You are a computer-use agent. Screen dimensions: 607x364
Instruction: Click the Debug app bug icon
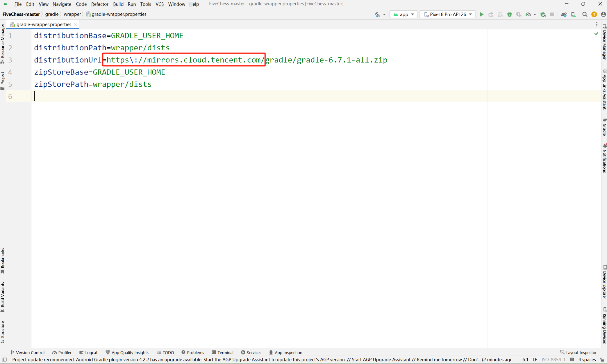pos(509,14)
